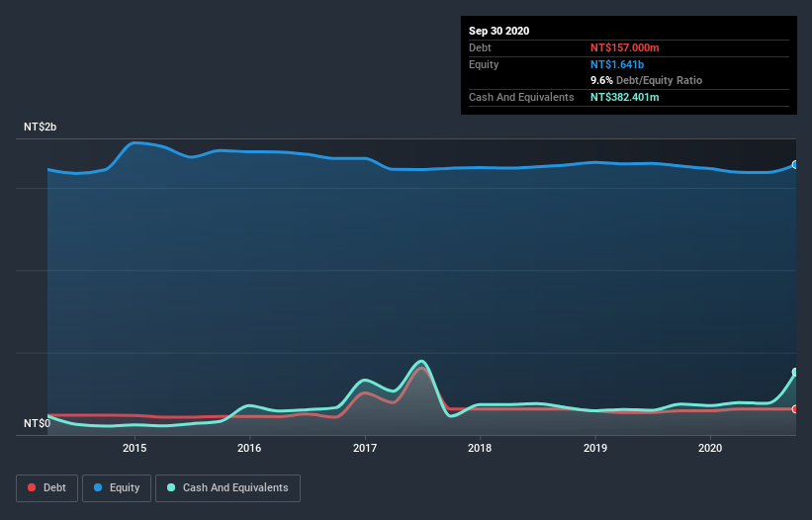
Task: Click the Equity row label in tooltip
Action: [484, 64]
